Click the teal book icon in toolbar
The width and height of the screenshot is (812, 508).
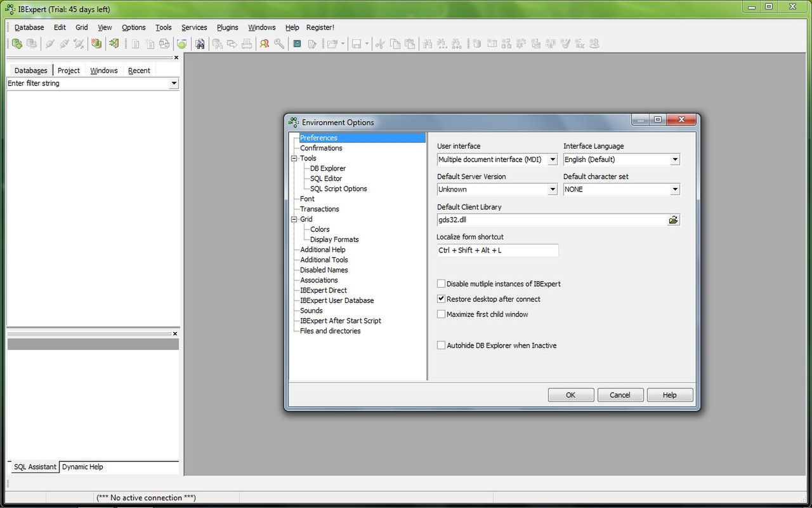[x=297, y=44]
